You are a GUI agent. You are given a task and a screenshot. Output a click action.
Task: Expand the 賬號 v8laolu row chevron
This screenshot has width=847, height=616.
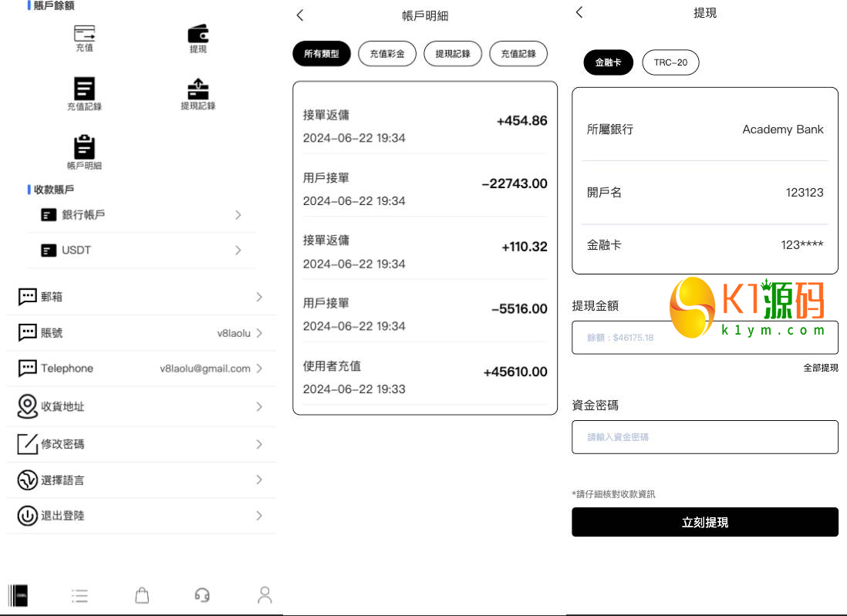[259, 333]
